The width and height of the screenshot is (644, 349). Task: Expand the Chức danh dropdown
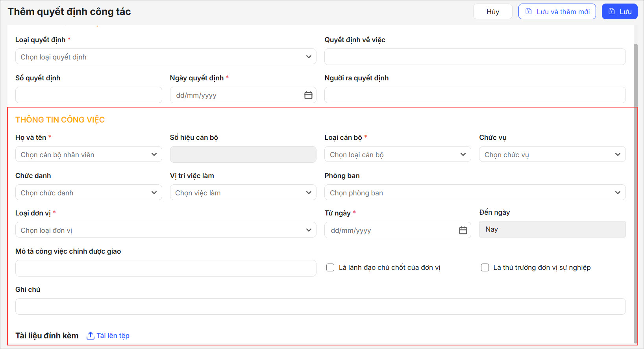pos(89,193)
